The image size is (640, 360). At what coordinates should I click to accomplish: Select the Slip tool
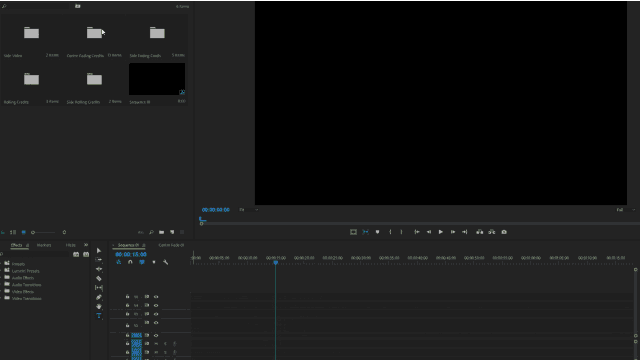pyautogui.click(x=99, y=288)
